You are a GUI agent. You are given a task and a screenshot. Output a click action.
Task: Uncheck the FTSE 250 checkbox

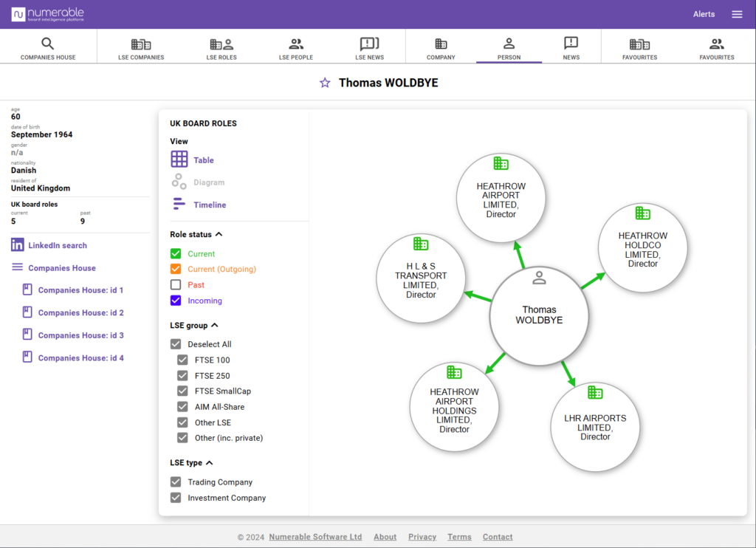tap(182, 375)
